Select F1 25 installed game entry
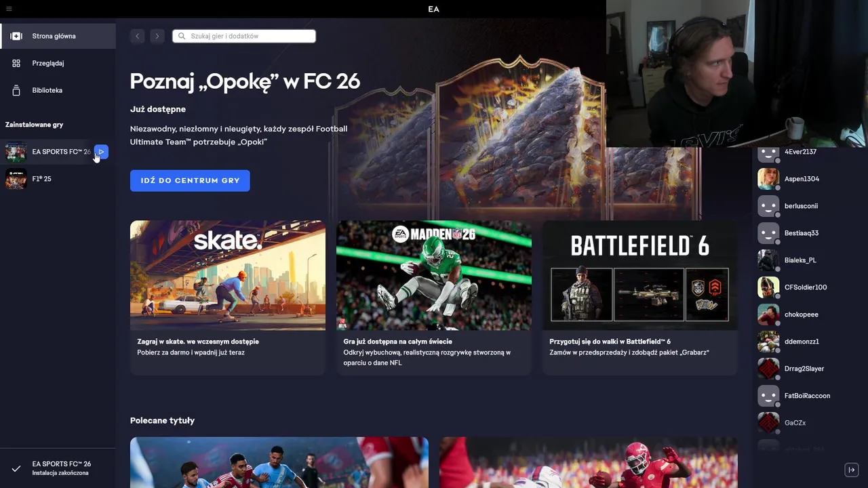Image resolution: width=868 pixels, height=488 pixels. pyautogui.click(x=58, y=179)
